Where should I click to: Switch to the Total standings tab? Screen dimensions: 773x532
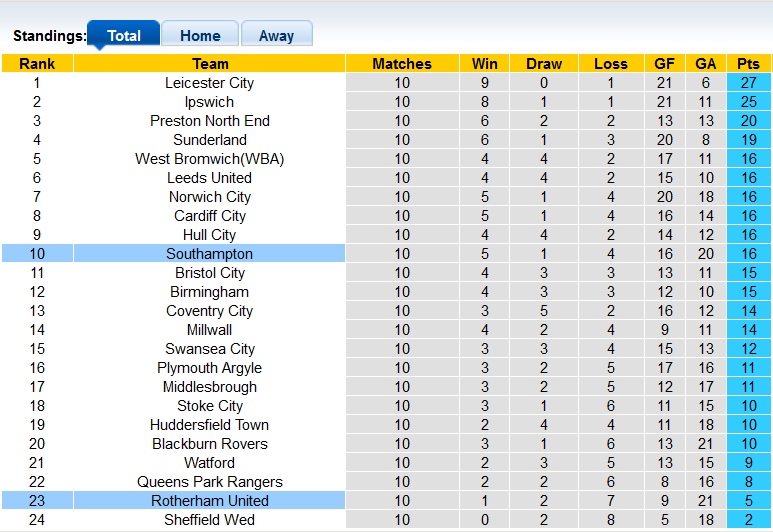[x=123, y=35]
